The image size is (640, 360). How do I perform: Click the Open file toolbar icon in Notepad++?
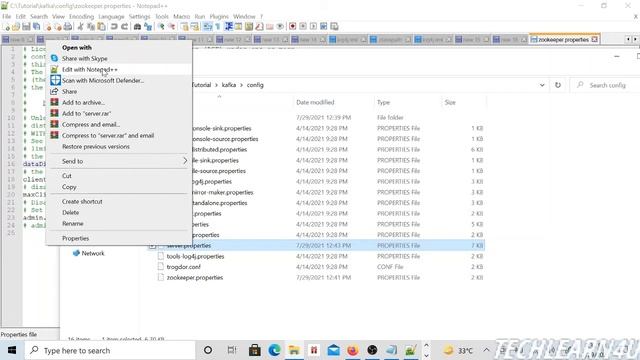[x=16, y=27]
